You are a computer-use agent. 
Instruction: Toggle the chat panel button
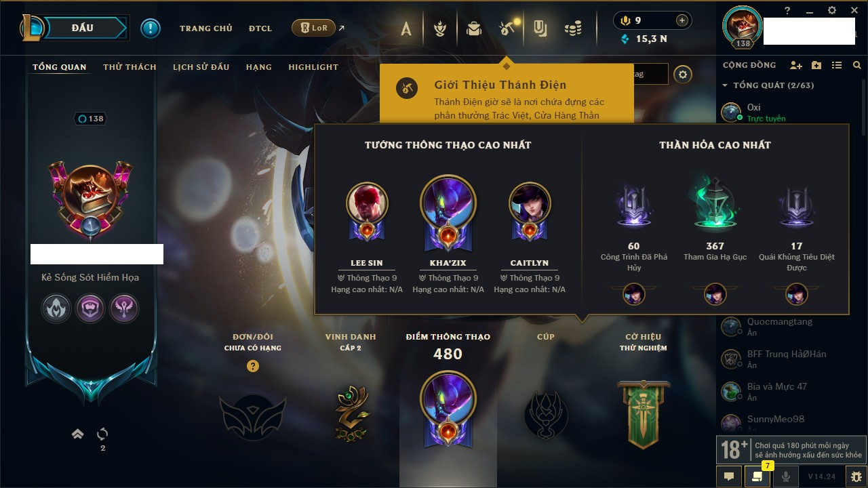[x=729, y=476]
